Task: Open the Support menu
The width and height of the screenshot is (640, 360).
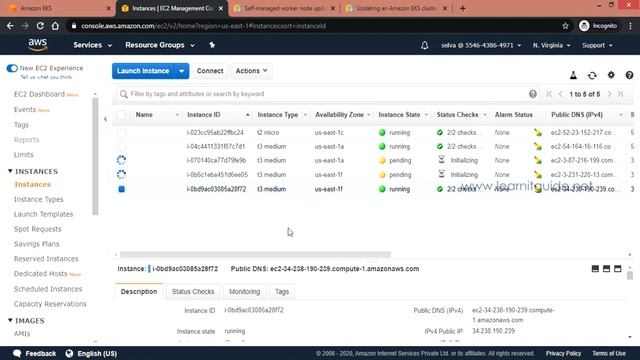Action: (597, 45)
